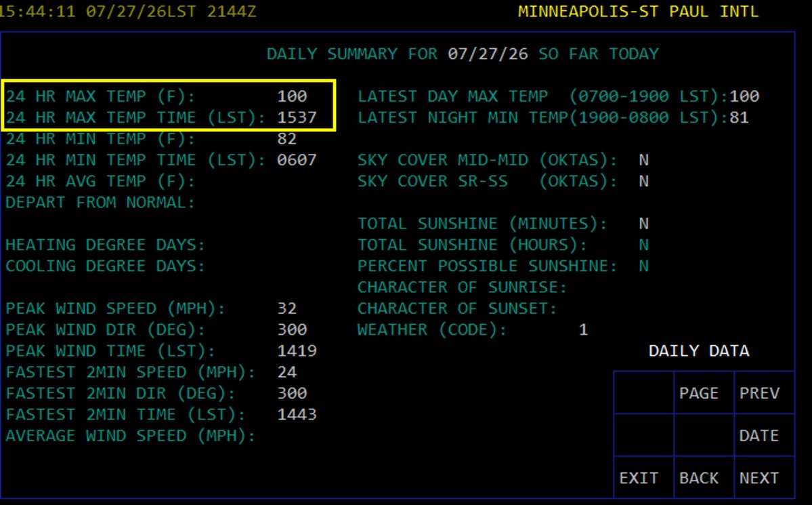
Task: Select the PERCENT POSSIBLE SUNSHINE value N
Action: click(x=643, y=266)
